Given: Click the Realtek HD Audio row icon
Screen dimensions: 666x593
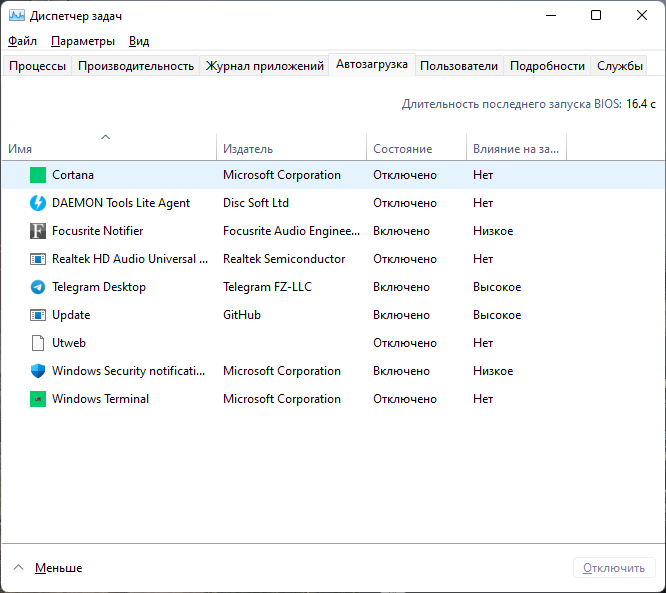Looking at the screenshot, I should pyautogui.click(x=38, y=259).
